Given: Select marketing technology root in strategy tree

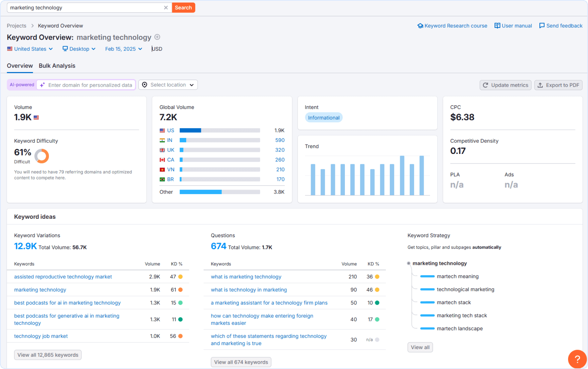Looking at the screenshot, I should click(440, 263).
